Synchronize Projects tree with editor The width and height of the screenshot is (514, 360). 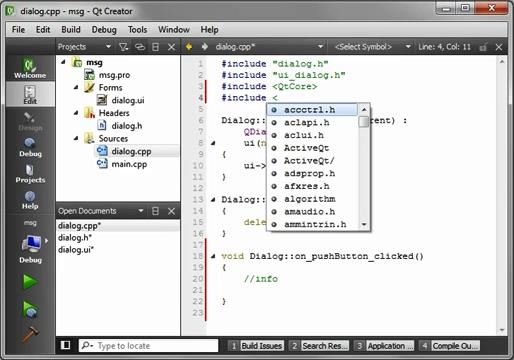(x=140, y=47)
